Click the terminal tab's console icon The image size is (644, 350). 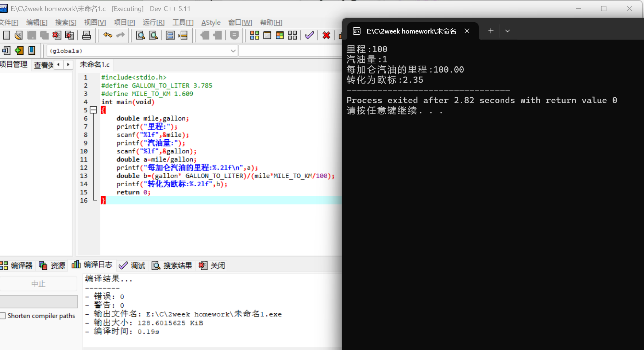357,31
